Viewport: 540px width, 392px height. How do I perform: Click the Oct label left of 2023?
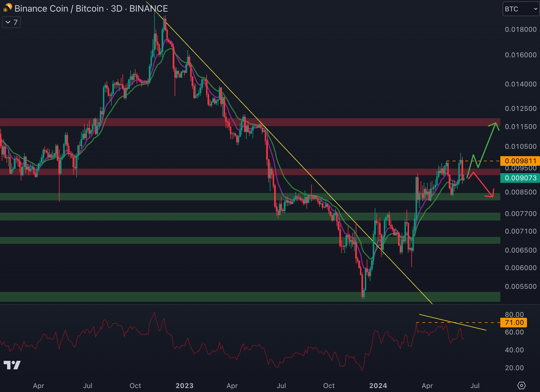pyautogui.click(x=135, y=386)
